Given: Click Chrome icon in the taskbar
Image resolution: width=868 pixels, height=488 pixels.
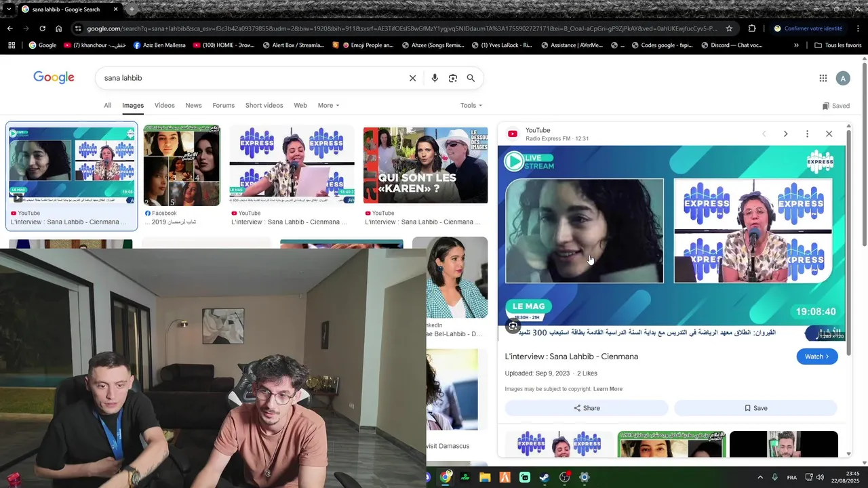Looking at the screenshot, I should click(x=446, y=477).
